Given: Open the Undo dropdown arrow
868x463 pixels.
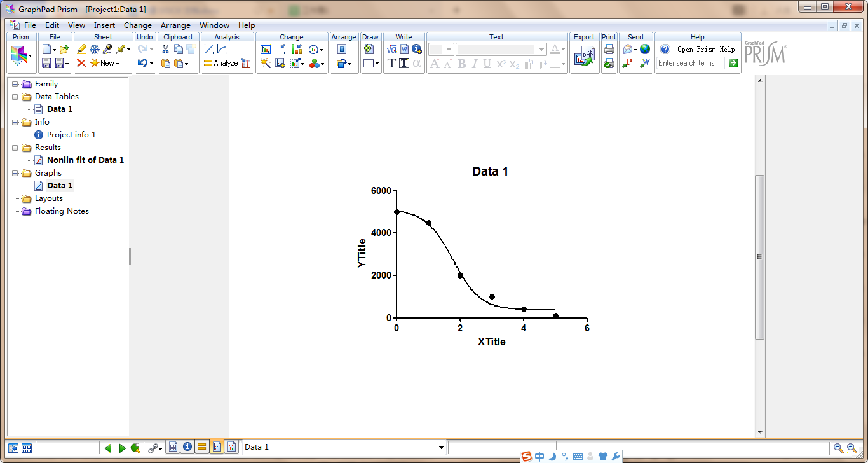Looking at the screenshot, I should pos(151,64).
